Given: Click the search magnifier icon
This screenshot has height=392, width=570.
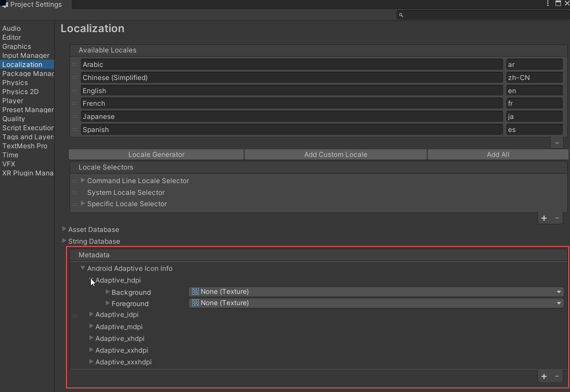Looking at the screenshot, I should click(x=401, y=15).
